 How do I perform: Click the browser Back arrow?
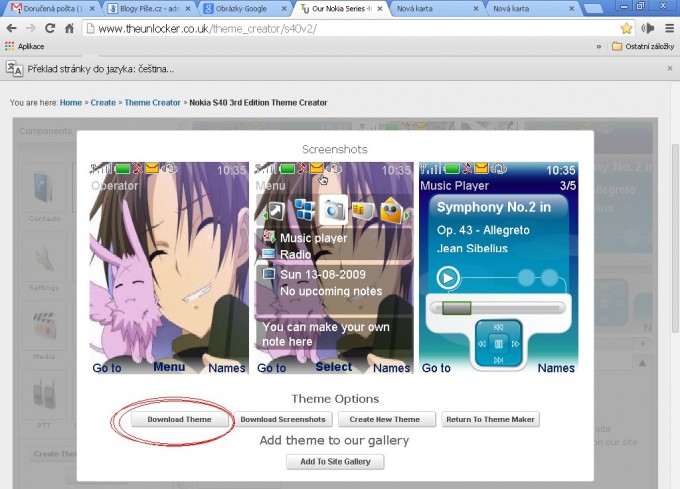pyautogui.click(x=12, y=29)
